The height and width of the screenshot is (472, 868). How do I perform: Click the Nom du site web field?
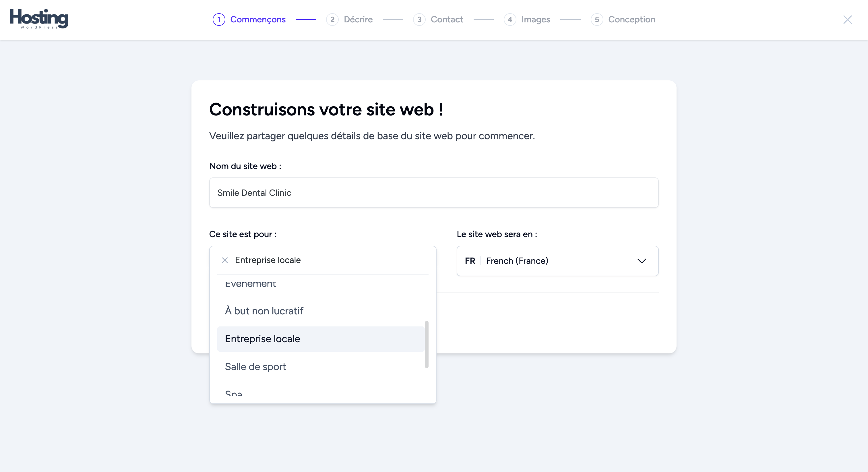pyautogui.click(x=434, y=193)
